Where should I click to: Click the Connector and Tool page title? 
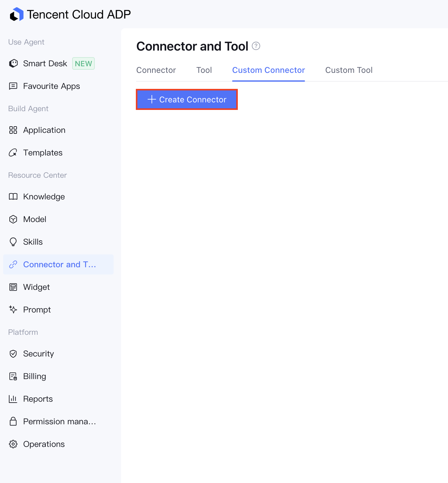click(x=192, y=46)
